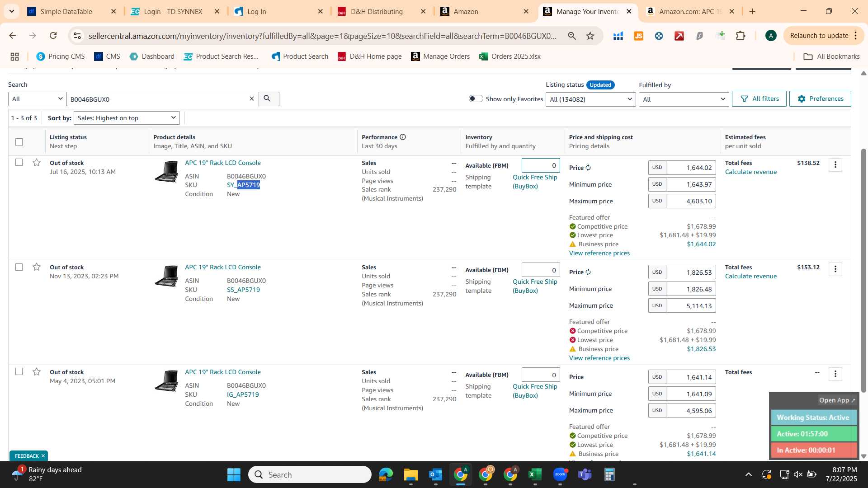
Task: Open Microsoft Teams from the taskbar
Action: pos(585,474)
